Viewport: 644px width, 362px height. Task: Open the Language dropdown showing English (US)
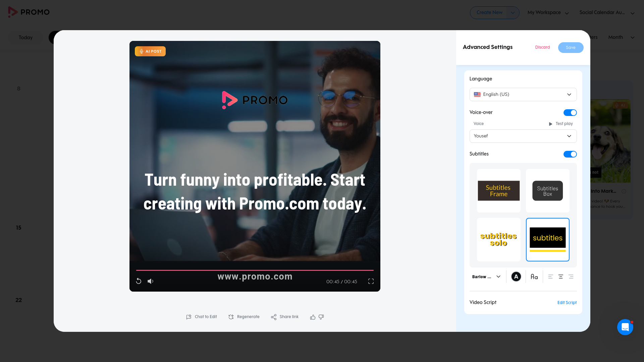tap(523, 95)
